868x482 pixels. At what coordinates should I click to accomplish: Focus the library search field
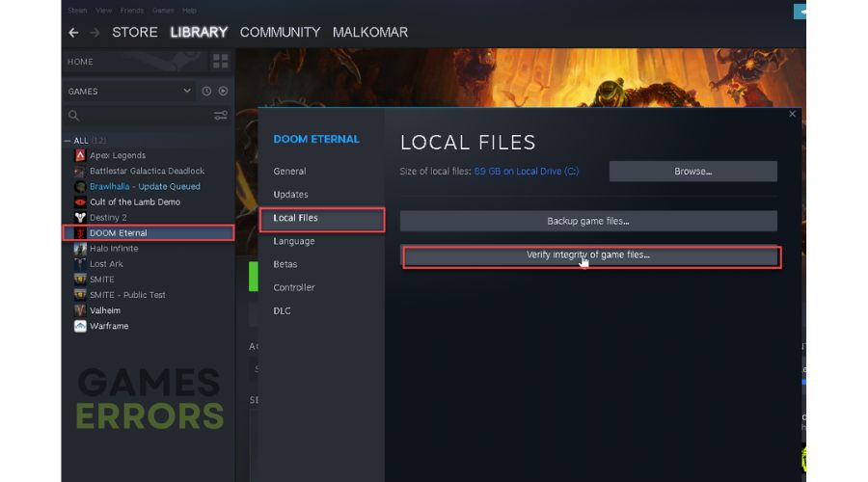pyautogui.click(x=140, y=116)
